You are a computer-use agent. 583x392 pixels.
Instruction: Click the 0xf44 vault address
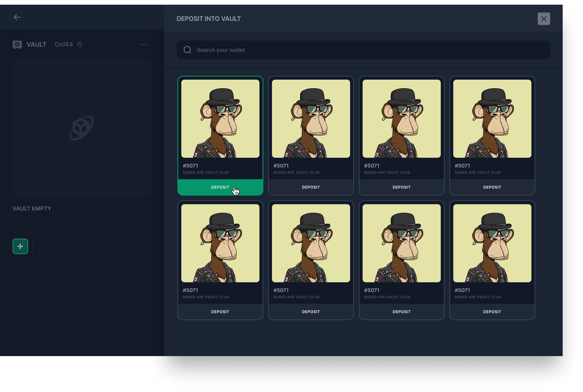click(64, 45)
